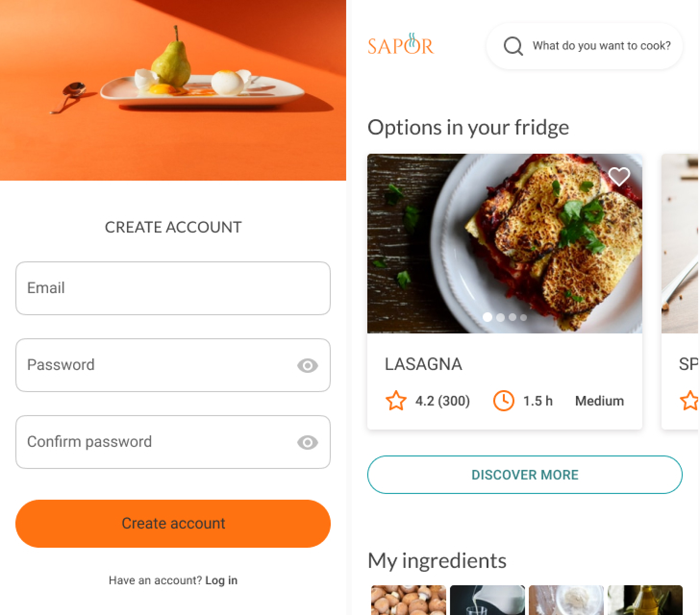Click the Email input field
The width and height of the screenshot is (700, 615).
tap(173, 288)
